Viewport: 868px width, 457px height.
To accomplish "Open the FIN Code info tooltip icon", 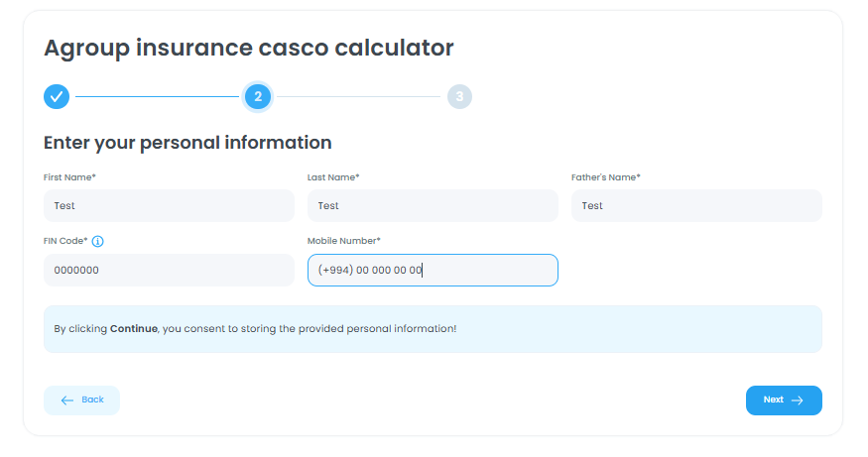I will [98, 241].
